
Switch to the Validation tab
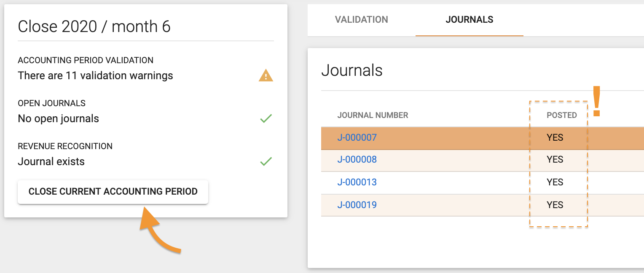click(x=362, y=20)
